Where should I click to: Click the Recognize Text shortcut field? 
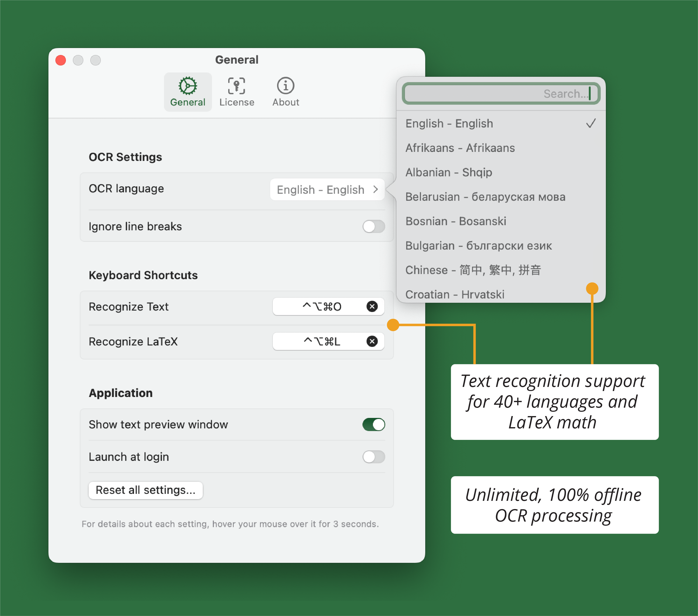(323, 306)
